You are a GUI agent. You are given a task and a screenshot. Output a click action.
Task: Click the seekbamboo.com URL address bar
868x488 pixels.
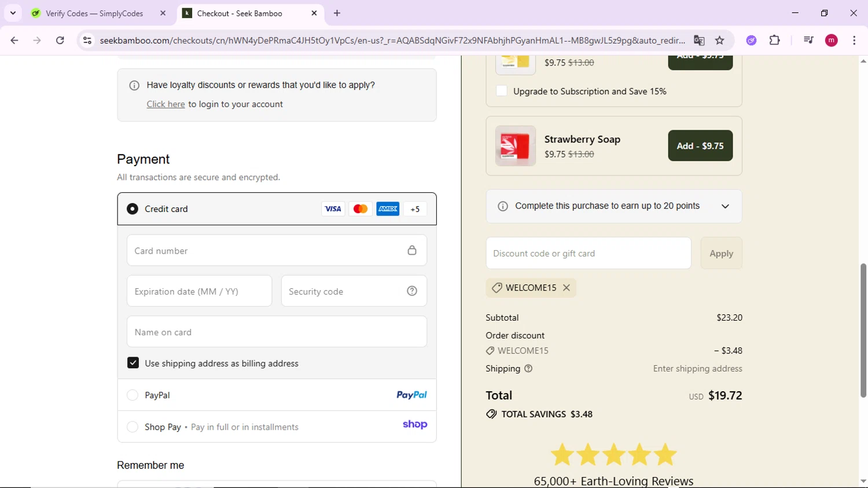(x=392, y=41)
